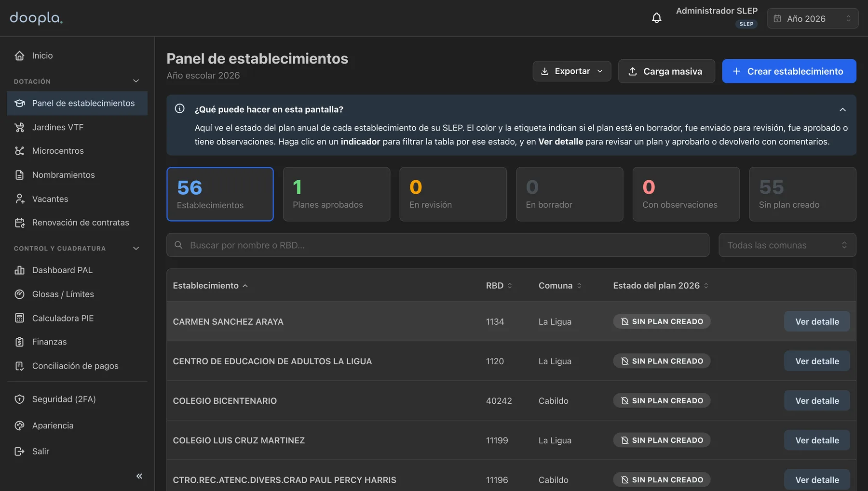
Task: Sort by Comuna column header
Action: coord(560,286)
